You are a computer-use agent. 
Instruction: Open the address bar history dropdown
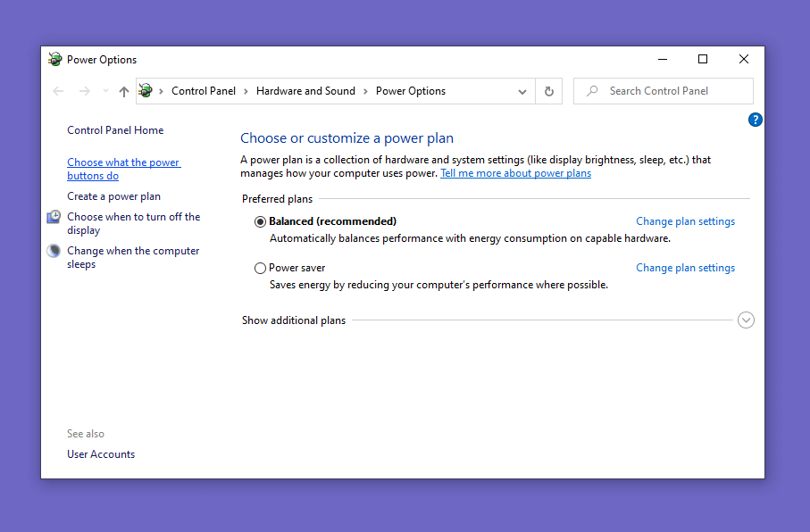522,91
